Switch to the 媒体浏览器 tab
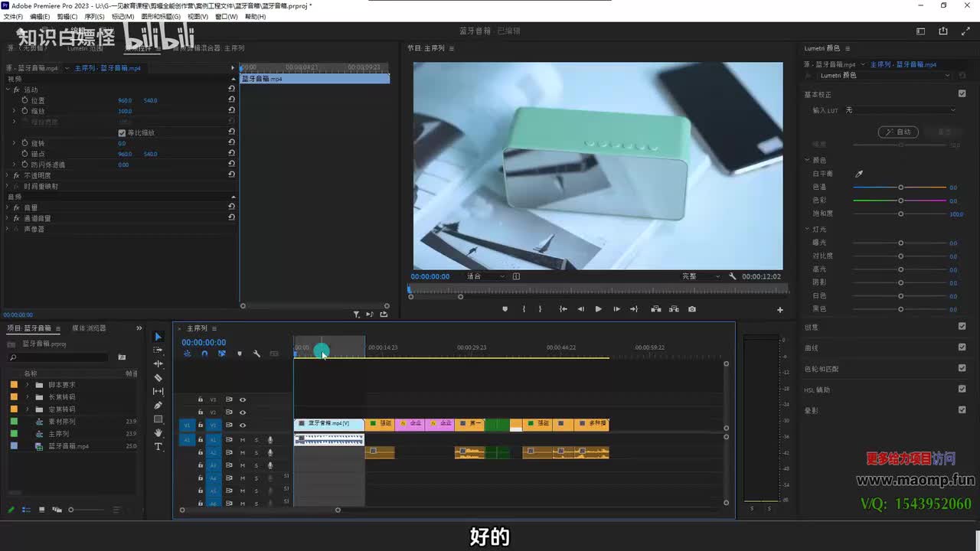The width and height of the screenshot is (980, 551). tap(89, 328)
